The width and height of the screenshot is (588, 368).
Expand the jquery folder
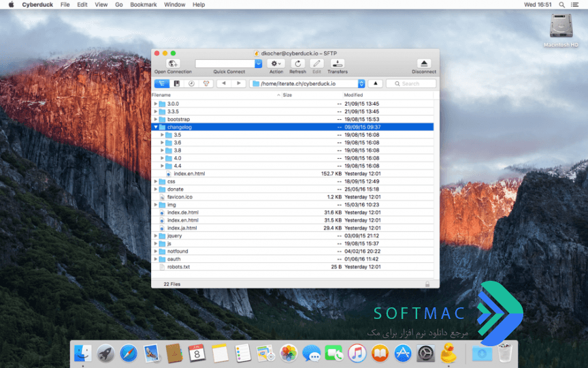pyautogui.click(x=156, y=236)
